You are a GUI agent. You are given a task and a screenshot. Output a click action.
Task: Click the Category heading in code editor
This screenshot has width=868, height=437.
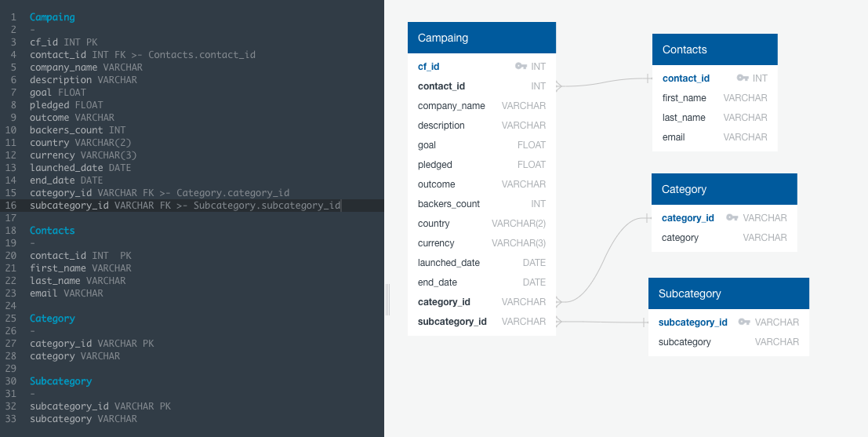click(x=52, y=319)
